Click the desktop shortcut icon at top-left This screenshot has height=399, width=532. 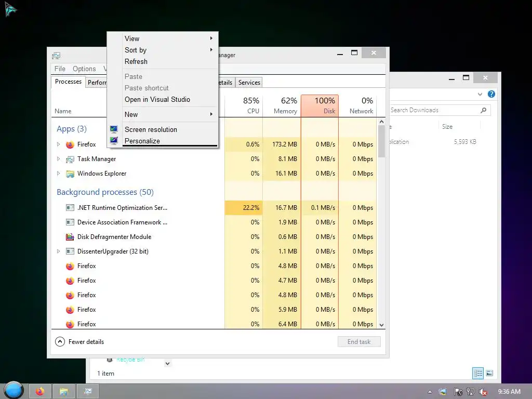(x=10, y=9)
